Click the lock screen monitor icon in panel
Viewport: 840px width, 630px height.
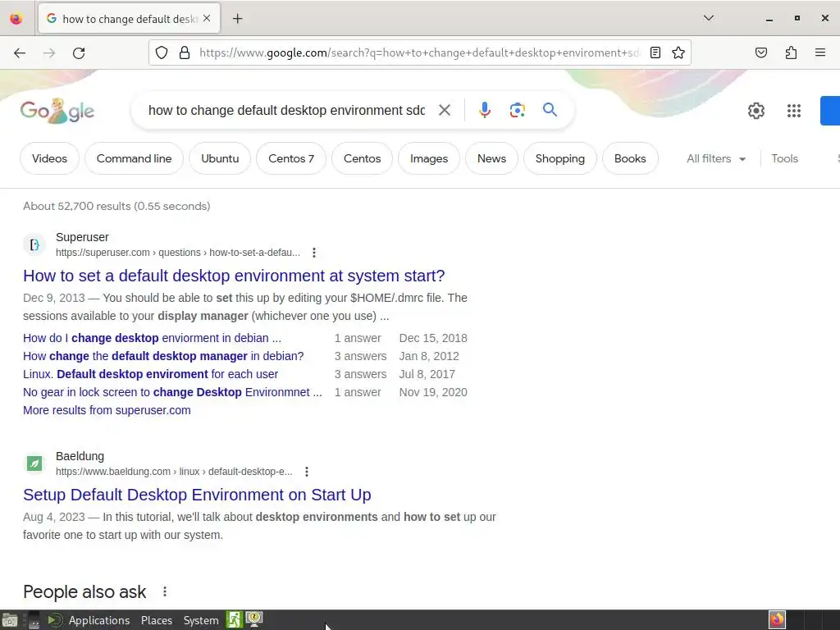coord(254,619)
